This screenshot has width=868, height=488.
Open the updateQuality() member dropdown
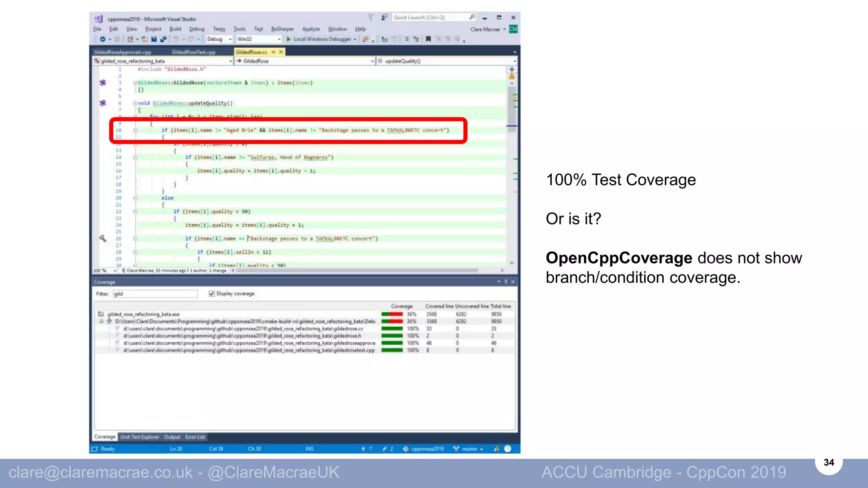pos(515,61)
